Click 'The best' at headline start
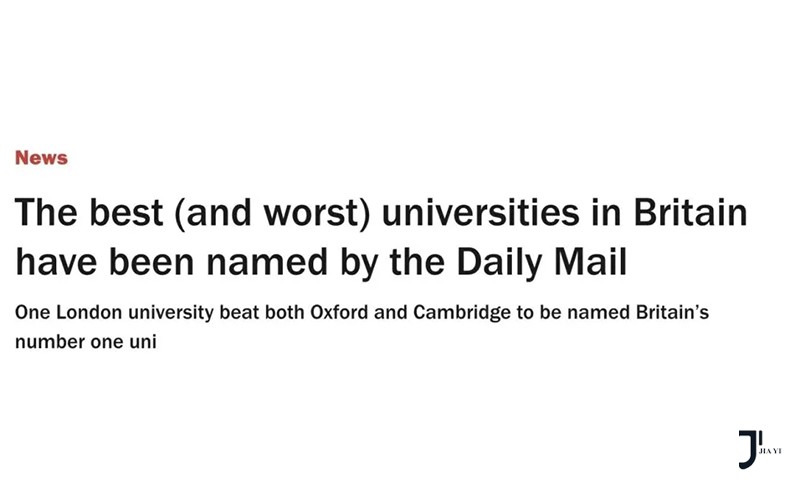This screenshot has height=500, width=800. [x=89, y=212]
